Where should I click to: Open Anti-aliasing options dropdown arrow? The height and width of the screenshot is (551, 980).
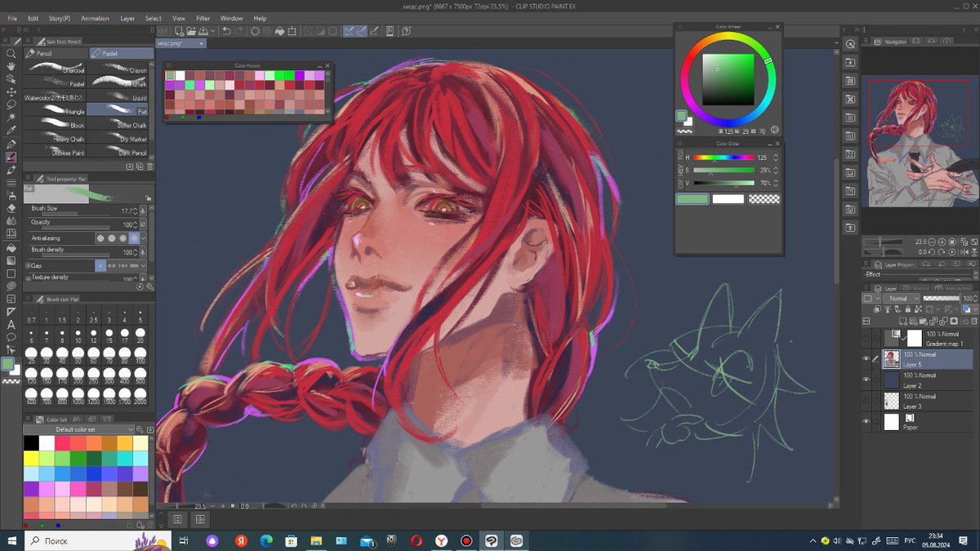pyautogui.click(x=144, y=238)
